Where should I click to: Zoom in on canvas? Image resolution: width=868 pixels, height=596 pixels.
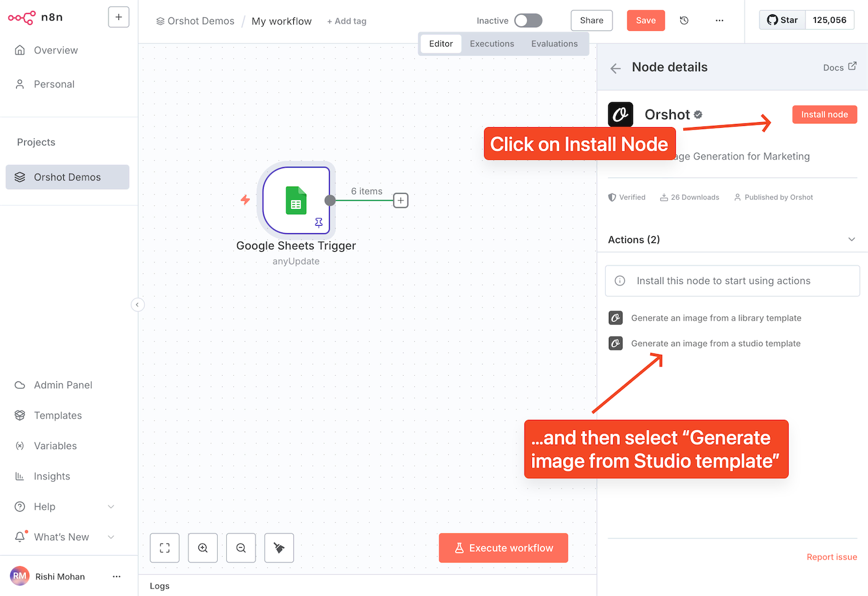(x=203, y=548)
